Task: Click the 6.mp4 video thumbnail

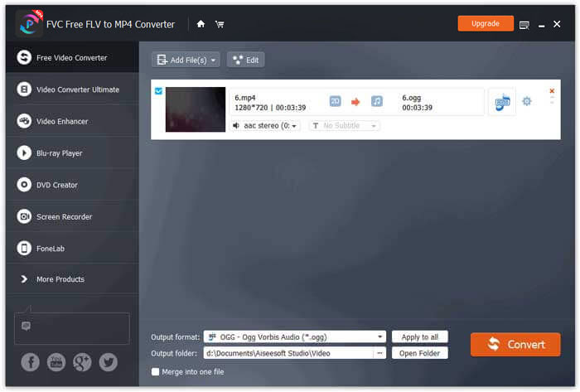Action: [x=196, y=109]
